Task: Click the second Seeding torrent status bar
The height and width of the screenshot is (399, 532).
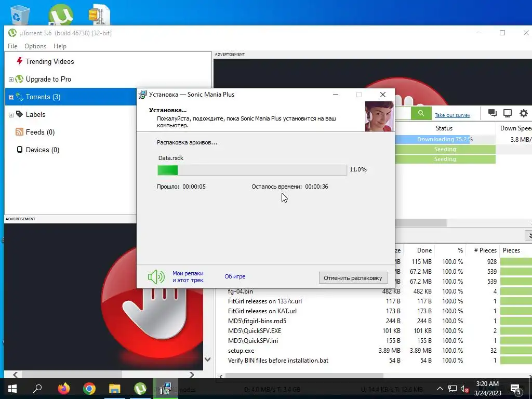Action: [x=445, y=159]
